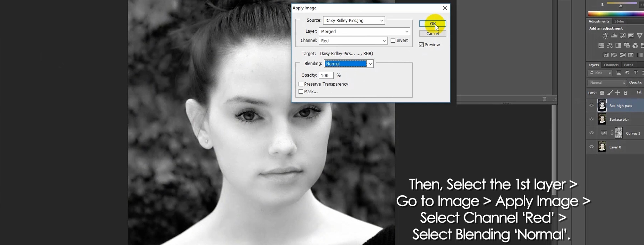The height and width of the screenshot is (245, 644).
Task: Click the B color slider handle
Action: [621, 6]
